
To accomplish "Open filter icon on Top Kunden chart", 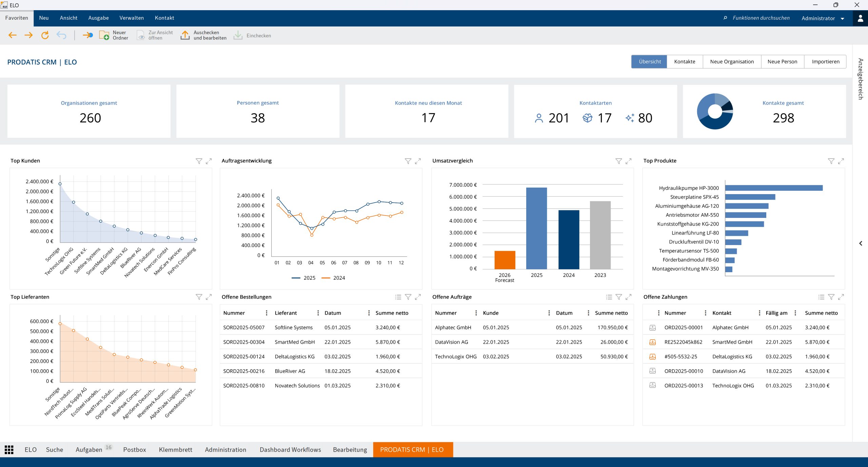I will click(199, 161).
